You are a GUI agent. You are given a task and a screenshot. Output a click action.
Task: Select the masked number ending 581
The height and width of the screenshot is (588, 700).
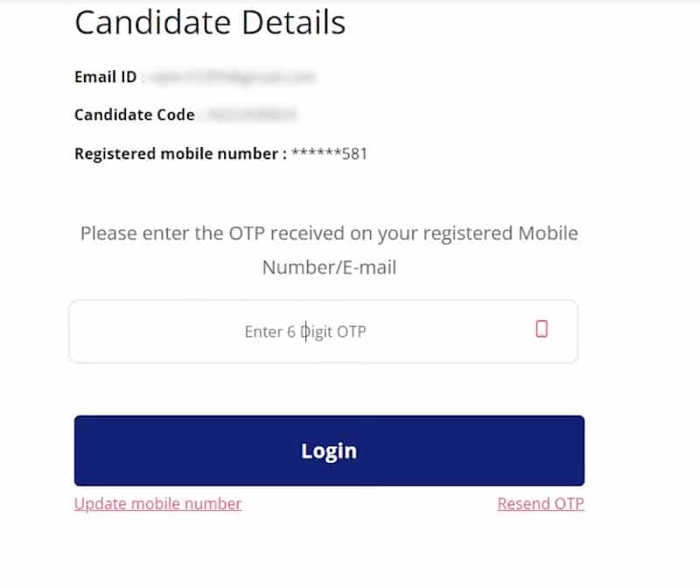[x=329, y=154]
